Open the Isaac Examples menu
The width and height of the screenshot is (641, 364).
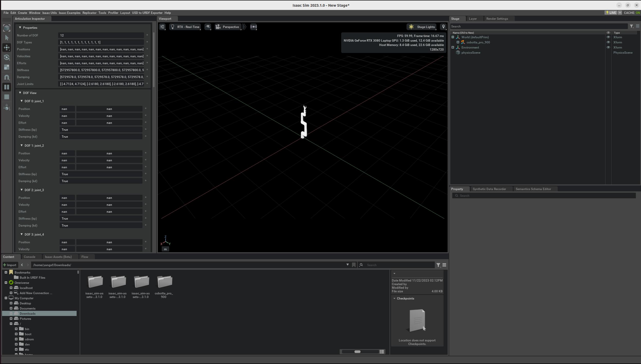(70, 13)
